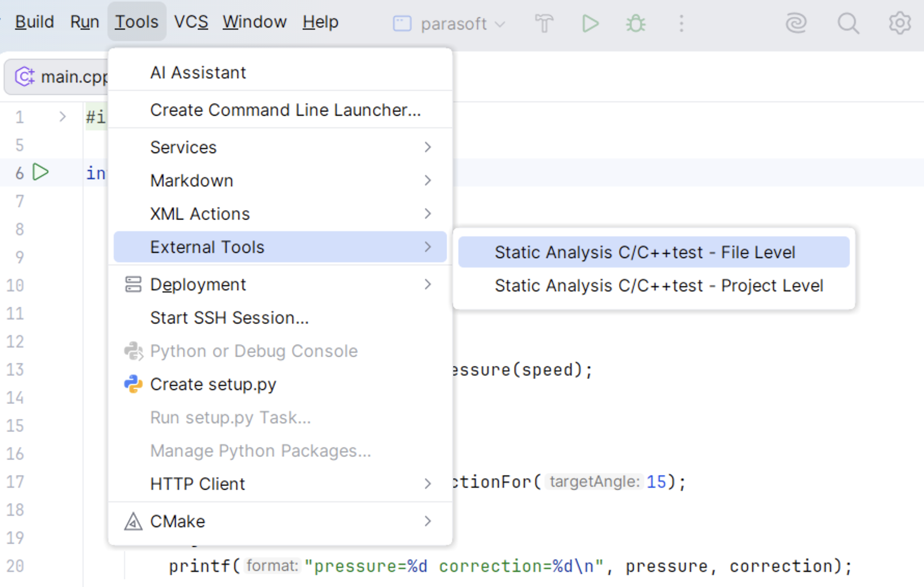924x587 pixels.
Task: Expand the XML Actions submenu arrow
Action: [428, 214]
